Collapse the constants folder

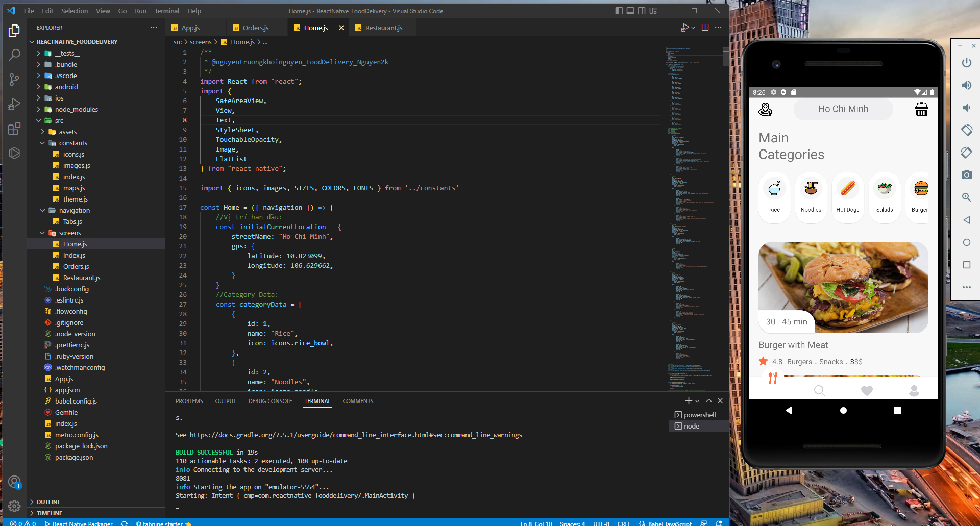coord(73,143)
